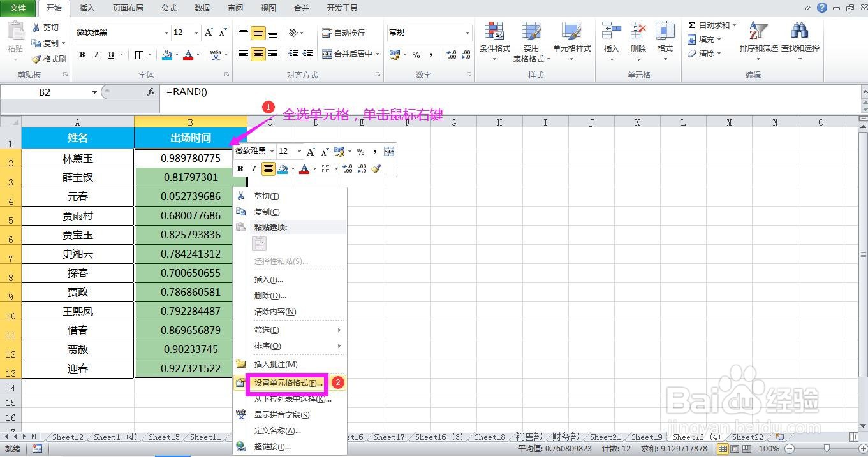Click the Orientation text angle icon
The height and width of the screenshot is (457, 868).
click(293, 33)
